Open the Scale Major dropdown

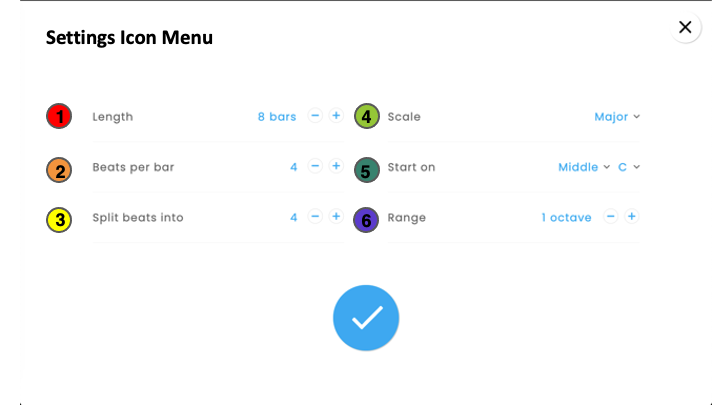[x=616, y=117]
